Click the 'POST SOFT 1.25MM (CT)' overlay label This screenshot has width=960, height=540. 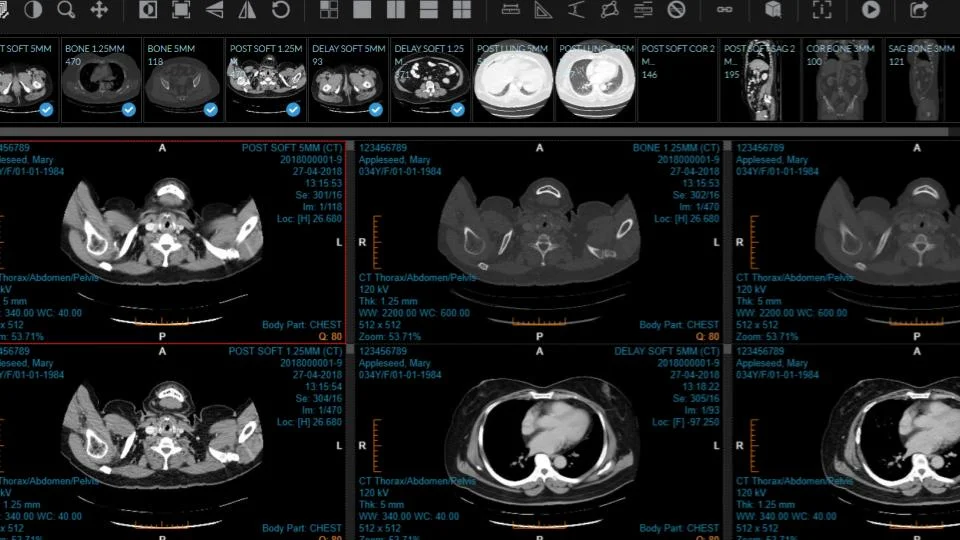[x=285, y=351]
